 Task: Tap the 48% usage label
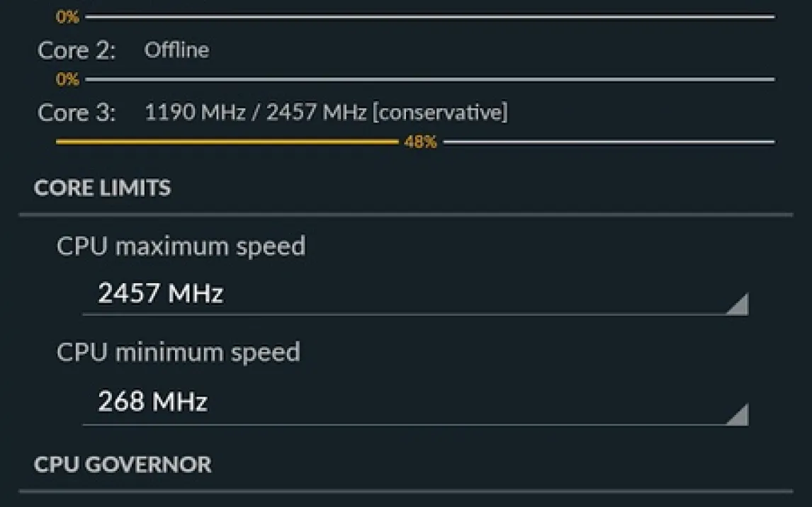420,142
